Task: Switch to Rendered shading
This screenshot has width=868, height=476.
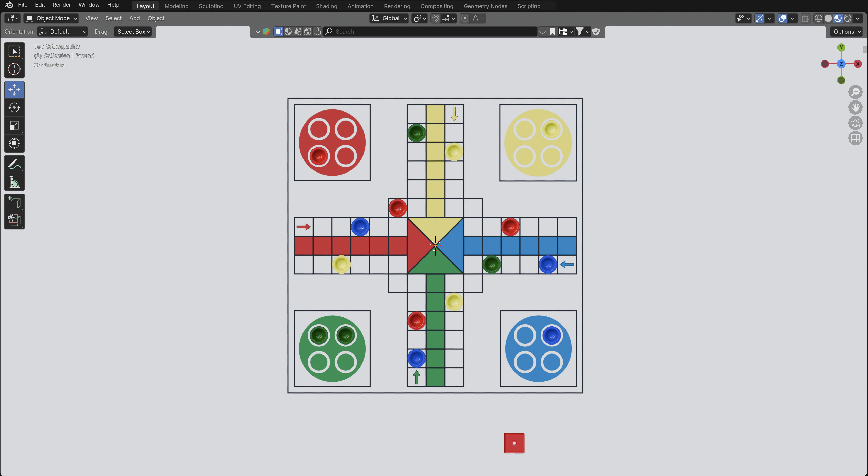Action: [848, 18]
